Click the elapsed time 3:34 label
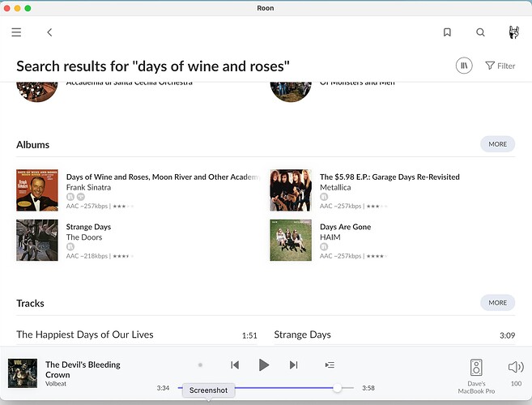The width and height of the screenshot is (532, 405). (163, 388)
